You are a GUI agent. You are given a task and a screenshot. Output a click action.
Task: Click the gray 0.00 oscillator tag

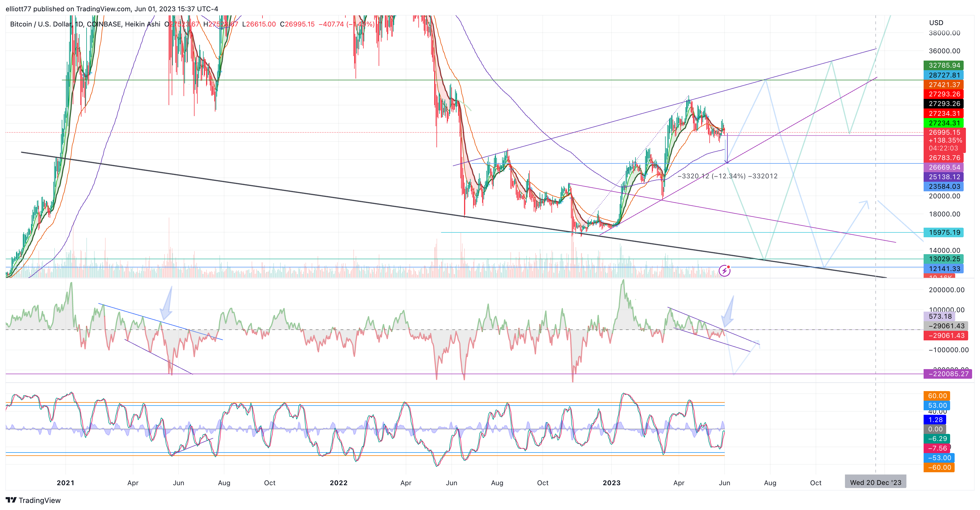(935, 429)
